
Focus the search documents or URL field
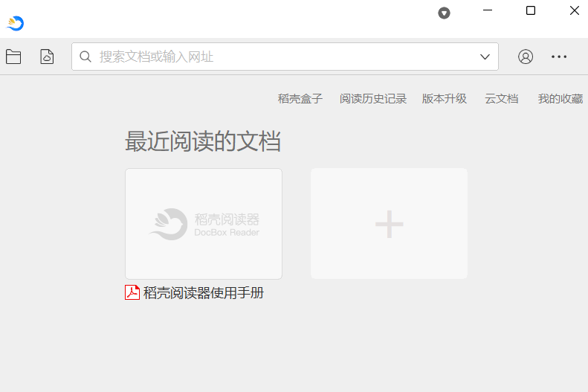[285, 57]
